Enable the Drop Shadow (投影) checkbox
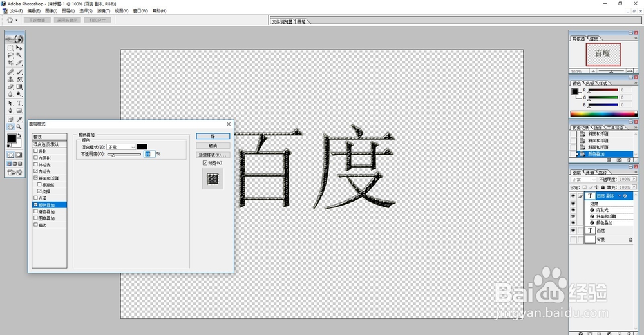Viewport: 644px width, 335px height. (x=35, y=151)
